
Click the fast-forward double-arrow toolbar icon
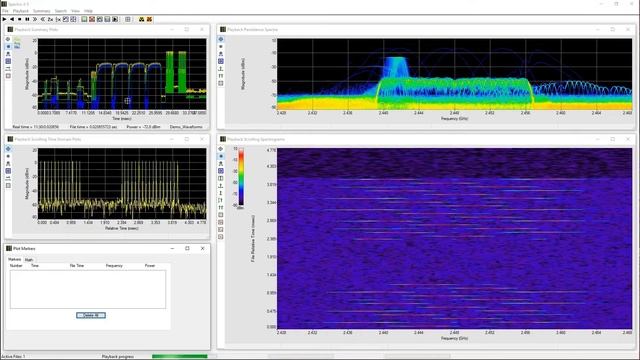[x=35, y=19]
